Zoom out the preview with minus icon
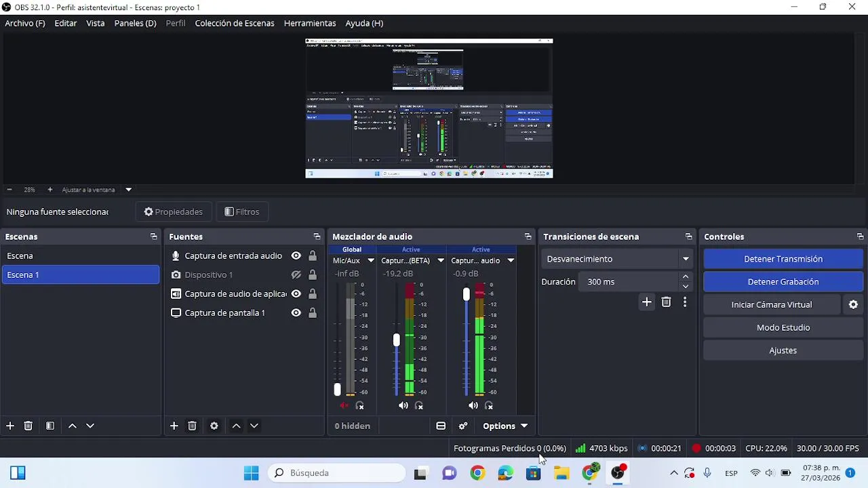This screenshot has height=488, width=868. tap(9, 190)
